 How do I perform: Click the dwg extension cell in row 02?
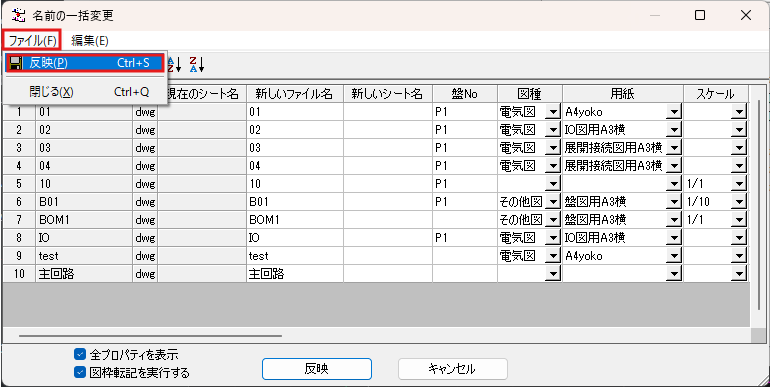pyautogui.click(x=145, y=130)
